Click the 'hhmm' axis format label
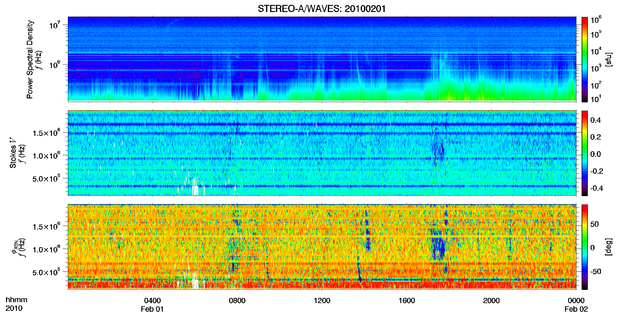The image size is (644, 332). (17, 300)
